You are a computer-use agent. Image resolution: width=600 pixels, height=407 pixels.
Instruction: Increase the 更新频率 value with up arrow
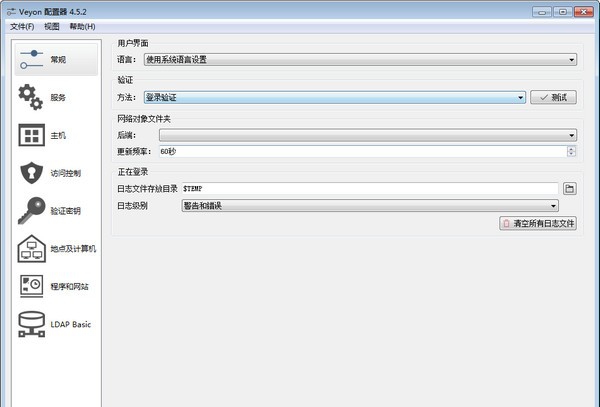(x=571, y=149)
